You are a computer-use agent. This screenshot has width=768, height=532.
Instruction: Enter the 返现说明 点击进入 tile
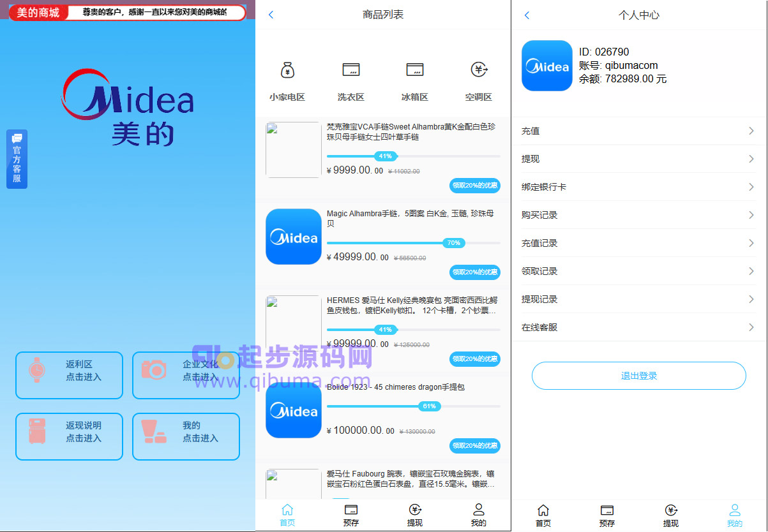pos(69,436)
